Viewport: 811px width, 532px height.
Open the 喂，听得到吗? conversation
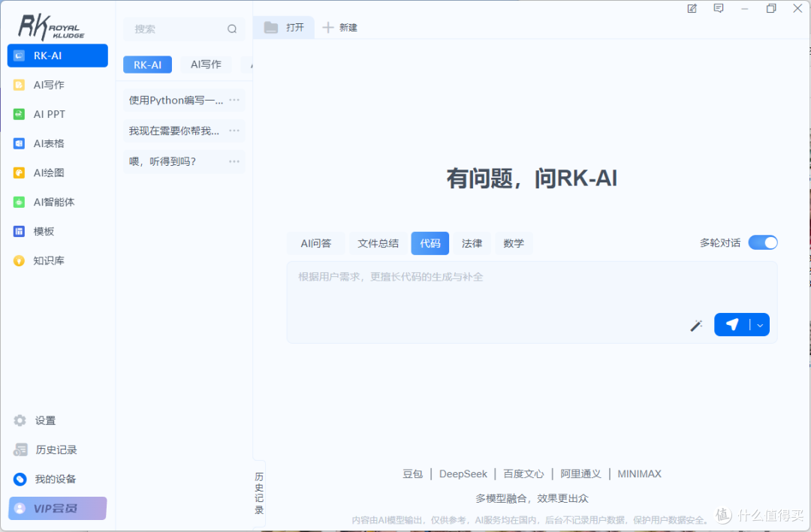point(184,161)
